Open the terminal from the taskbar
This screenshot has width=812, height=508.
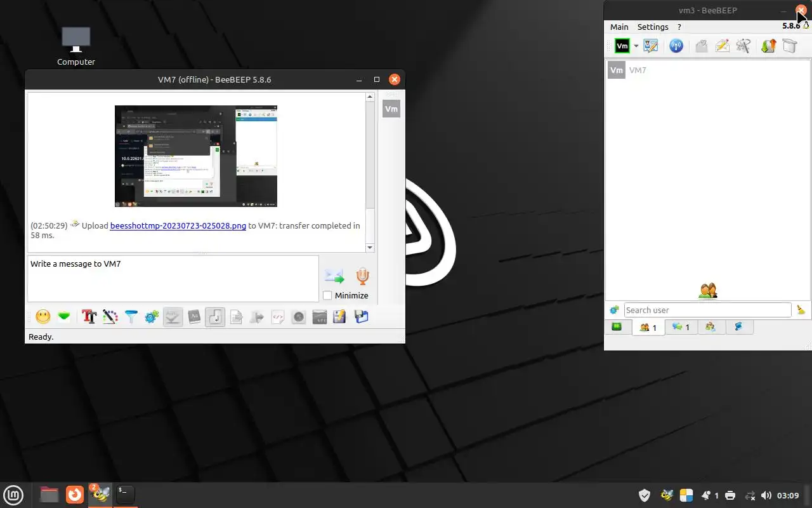(126, 494)
